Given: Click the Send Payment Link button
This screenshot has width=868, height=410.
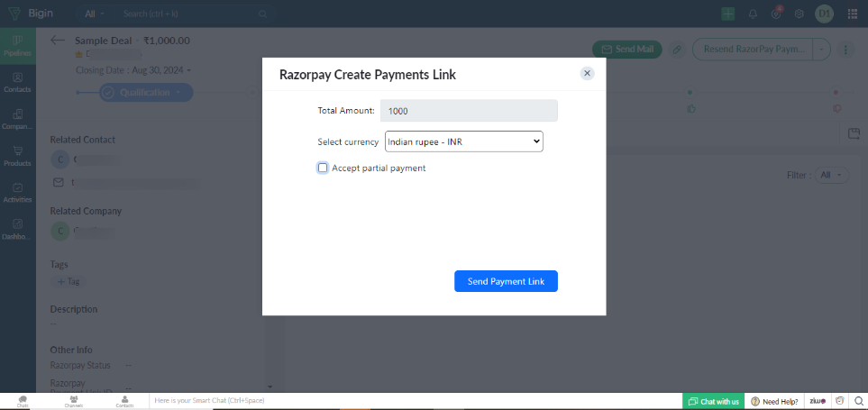Looking at the screenshot, I should (x=506, y=281).
